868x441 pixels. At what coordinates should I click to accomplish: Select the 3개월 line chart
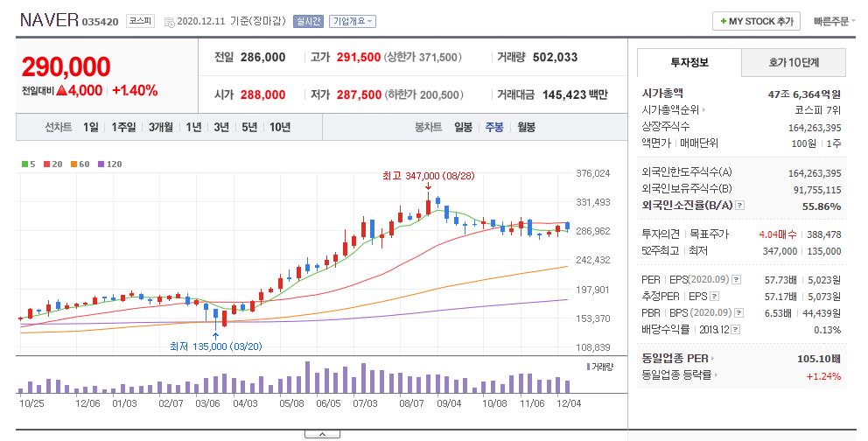[x=160, y=127]
